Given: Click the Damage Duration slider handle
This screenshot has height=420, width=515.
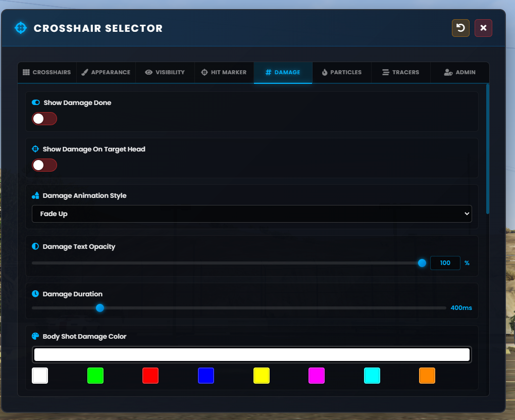Looking at the screenshot, I should (100, 308).
